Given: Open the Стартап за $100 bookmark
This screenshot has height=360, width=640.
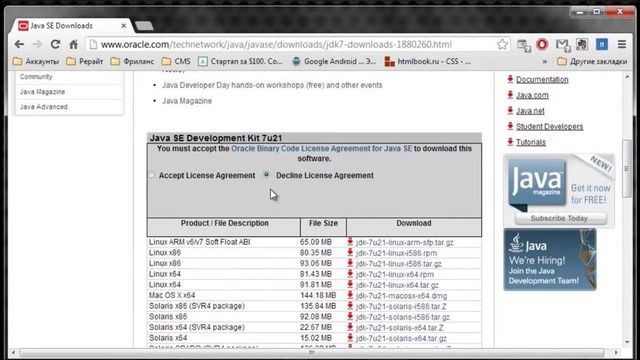Looking at the screenshot, I should [240, 61].
